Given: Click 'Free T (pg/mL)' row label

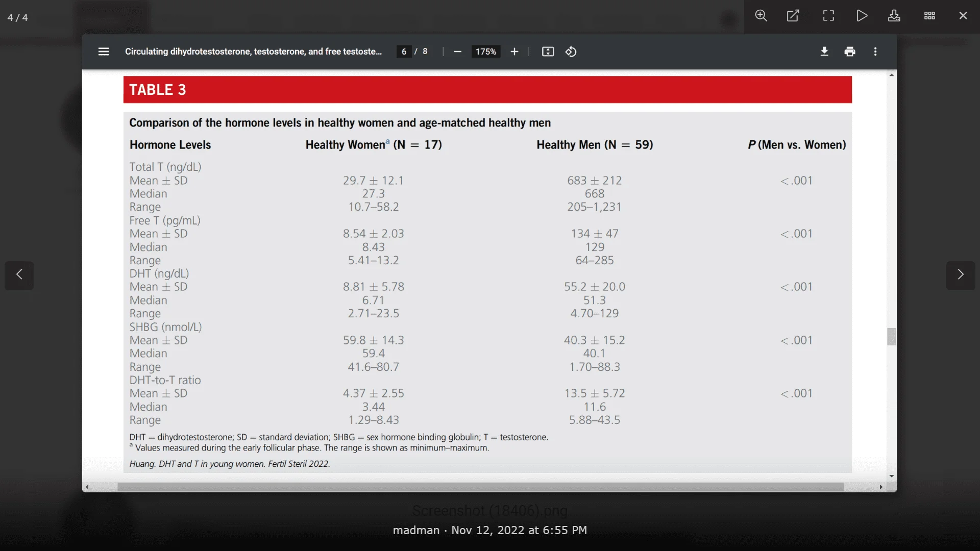Looking at the screenshot, I should [x=165, y=220].
